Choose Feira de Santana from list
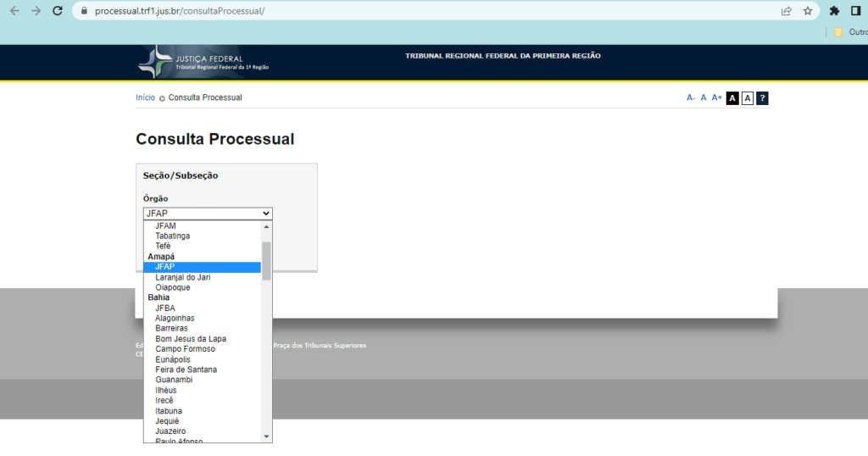 186,370
